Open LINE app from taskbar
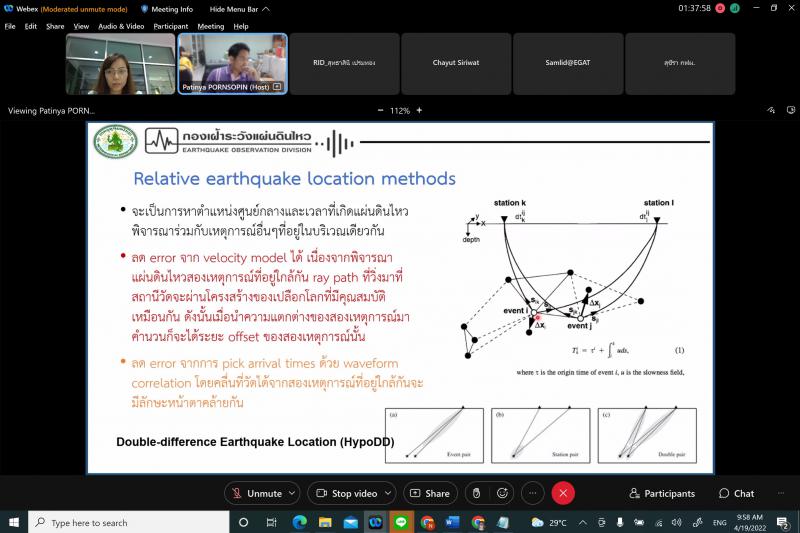800x533 pixels. point(401,522)
